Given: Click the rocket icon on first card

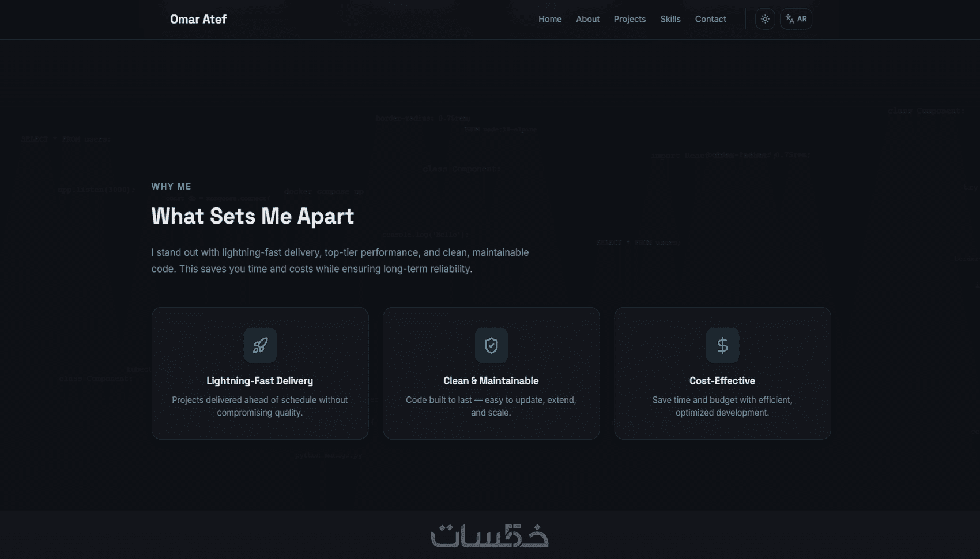Looking at the screenshot, I should click(x=260, y=345).
